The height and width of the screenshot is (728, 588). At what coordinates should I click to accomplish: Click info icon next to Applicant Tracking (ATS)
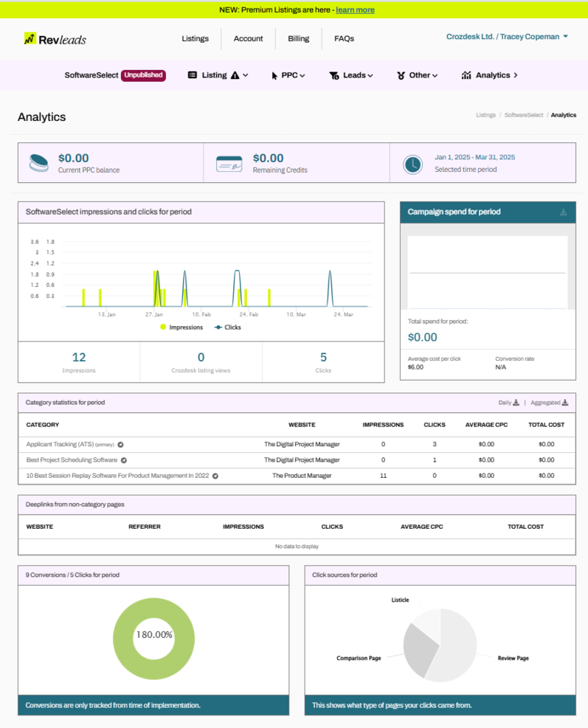120,445
